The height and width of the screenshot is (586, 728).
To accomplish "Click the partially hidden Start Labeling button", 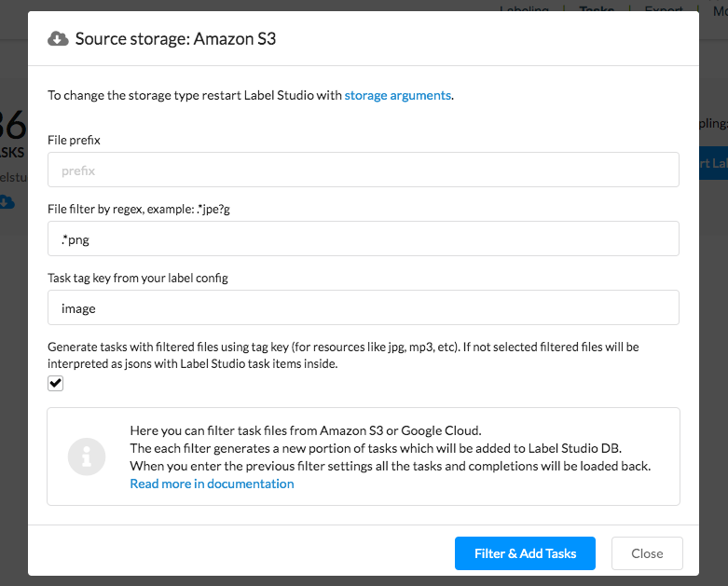I will pyautogui.click(x=713, y=163).
